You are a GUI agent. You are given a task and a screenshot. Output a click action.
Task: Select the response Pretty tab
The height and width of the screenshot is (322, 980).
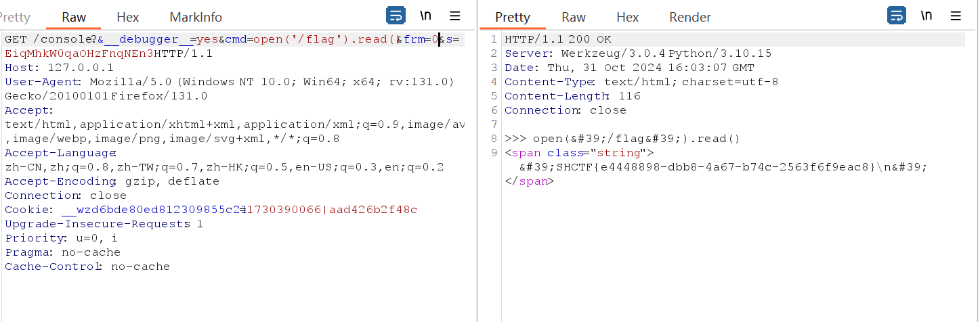click(x=512, y=18)
